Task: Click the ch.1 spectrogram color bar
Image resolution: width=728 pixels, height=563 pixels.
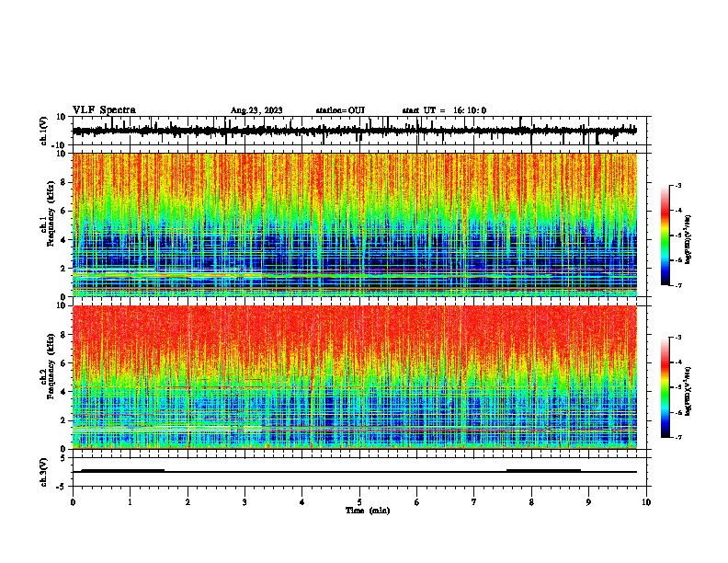Action: tap(665, 236)
